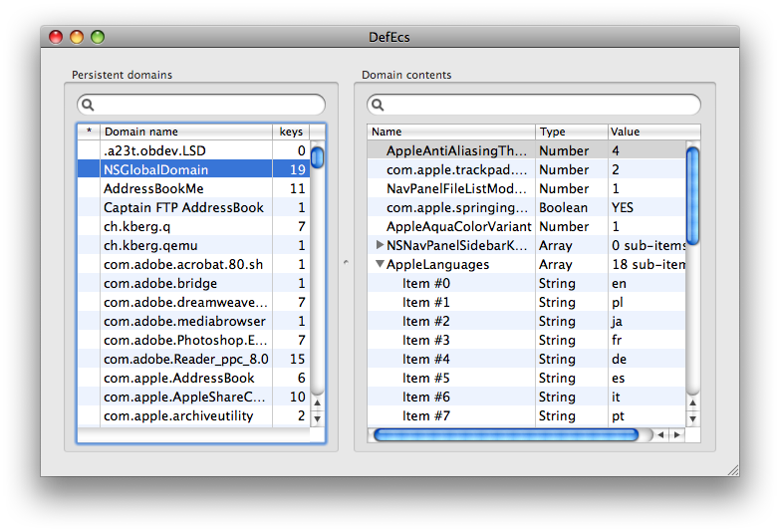Sort domains by keys column header
The height and width of the screenshot is (532, 780).
point(291,132)
